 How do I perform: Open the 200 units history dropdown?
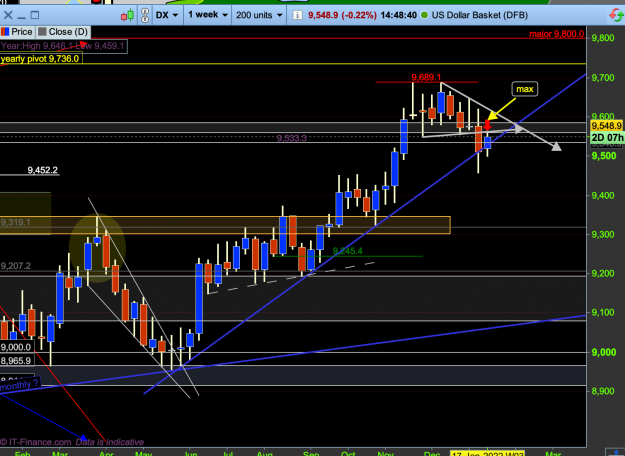259,15
